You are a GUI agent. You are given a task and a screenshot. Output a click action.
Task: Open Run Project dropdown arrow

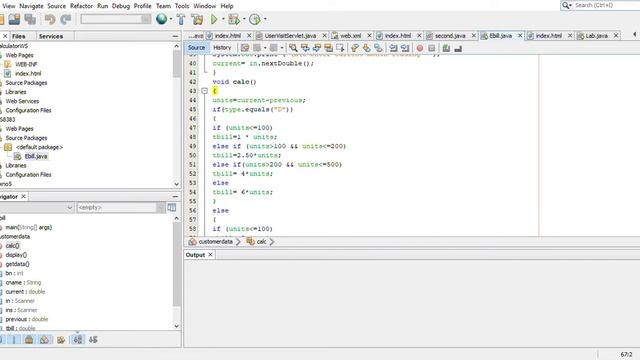(x=223, y=19)
